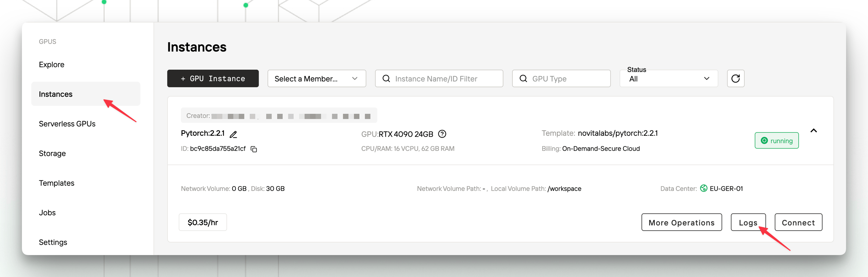
Task: Click the pencil icon to rename Pytorch:2.2.1
Action: coord(233,134)
